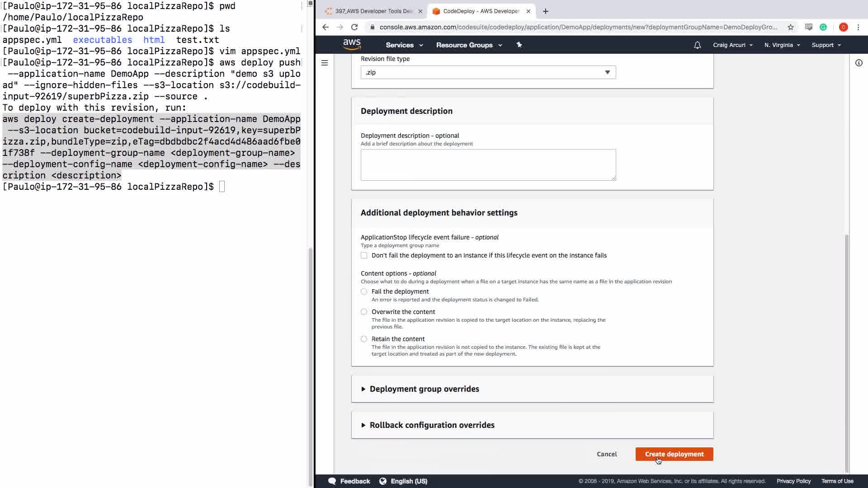
Task: Click the Deployment description text area
Action: [x=488, y=164]
